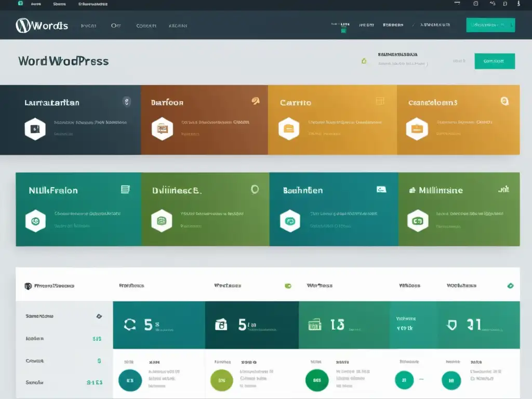Screen dimensions: 532x399
Task: Open the fourth nav menu item in the header
Action: (x=178, y=26)
